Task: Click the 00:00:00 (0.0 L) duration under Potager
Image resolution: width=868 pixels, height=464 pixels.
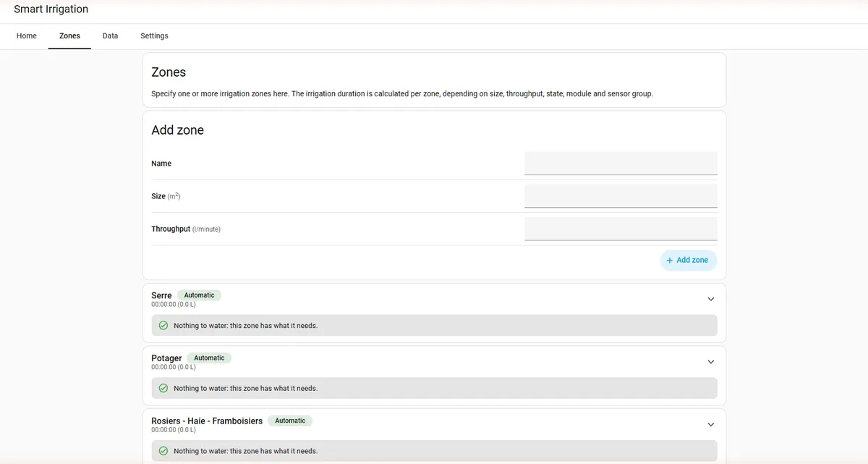Action: point(174,367)
